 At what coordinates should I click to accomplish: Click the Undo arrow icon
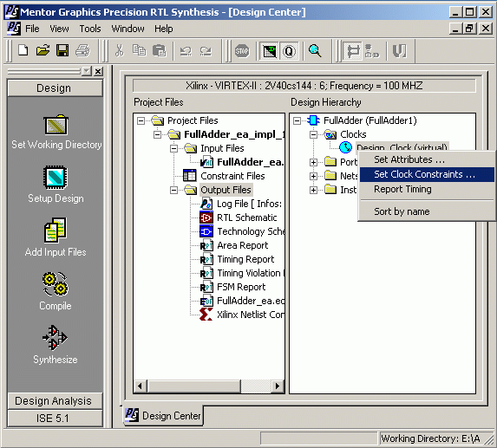(x=186, y=51)
